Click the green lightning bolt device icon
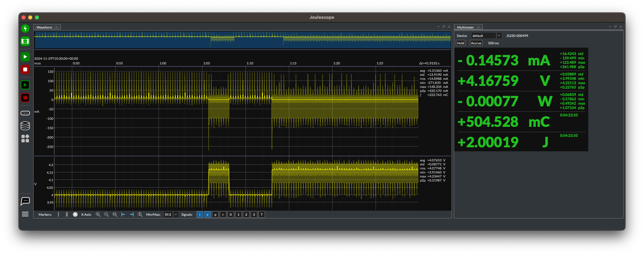 25,29
